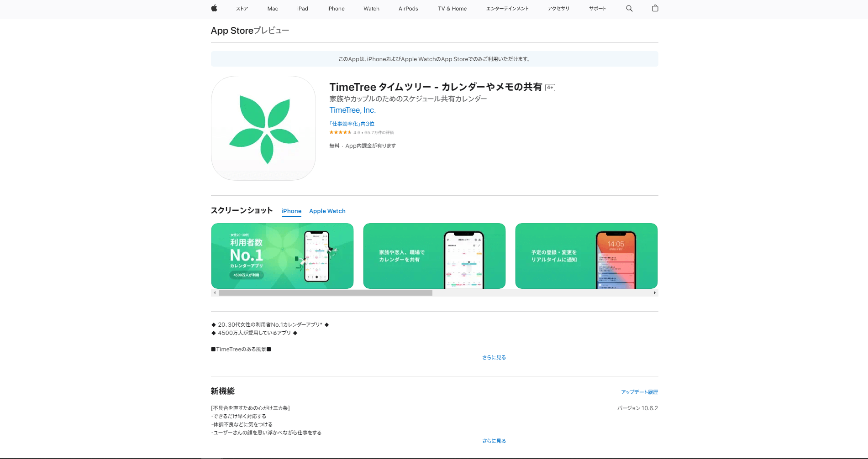Click the 4+ age rating badge
868x459 pixels.
[x=550, y=88]
